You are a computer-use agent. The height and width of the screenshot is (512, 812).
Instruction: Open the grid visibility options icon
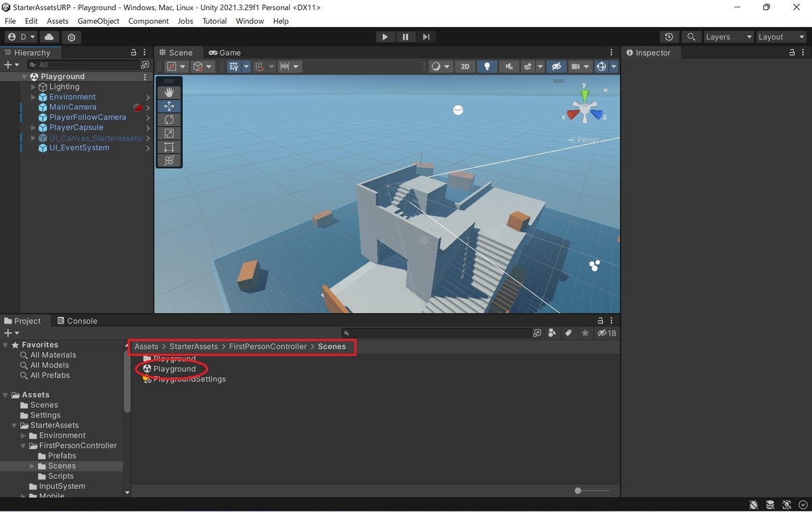[235, 66]
